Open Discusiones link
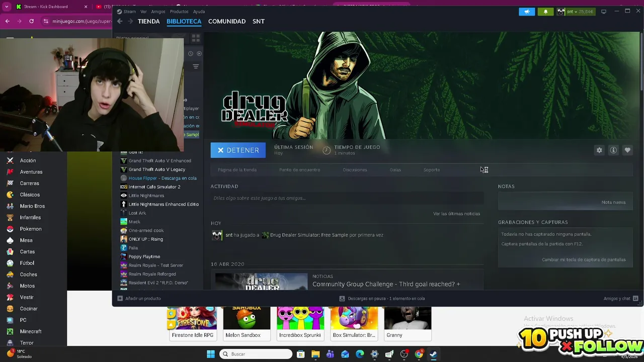The image size is (644, 362). click(355, 170)
